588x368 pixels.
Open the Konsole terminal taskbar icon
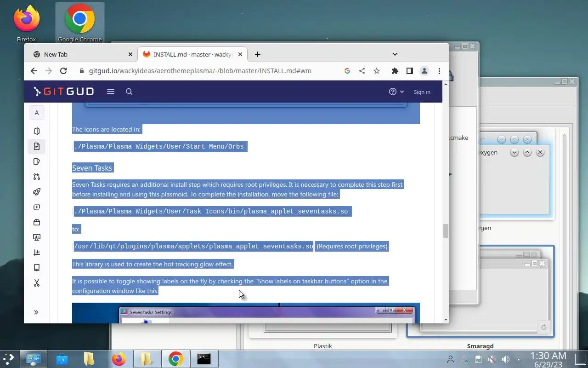click(x=204, y=359)
